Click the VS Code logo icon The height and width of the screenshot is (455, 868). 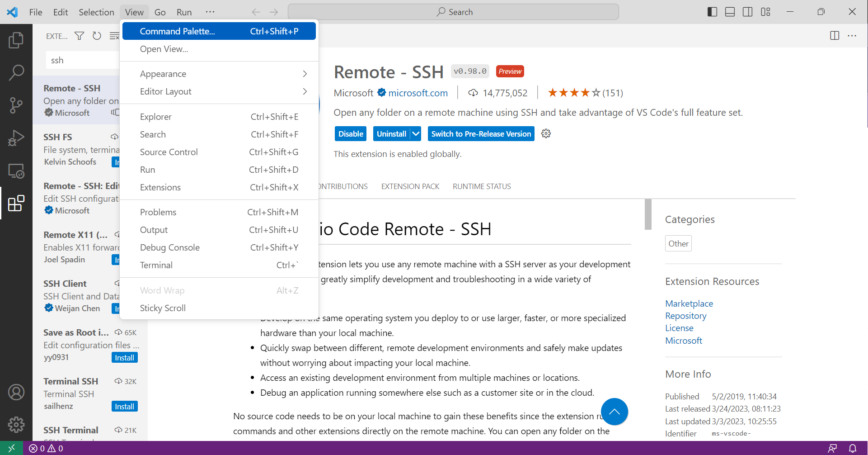(x=12, y=12)
